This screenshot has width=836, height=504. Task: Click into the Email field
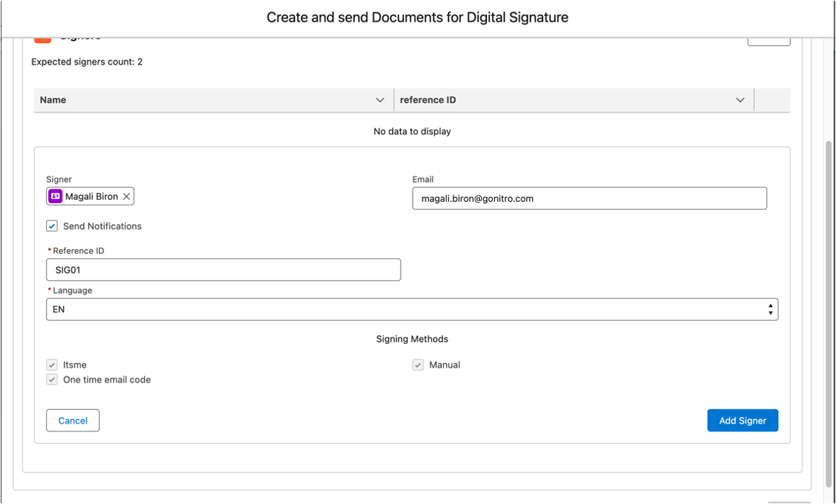pyautogui.click(x=589, y=199)
